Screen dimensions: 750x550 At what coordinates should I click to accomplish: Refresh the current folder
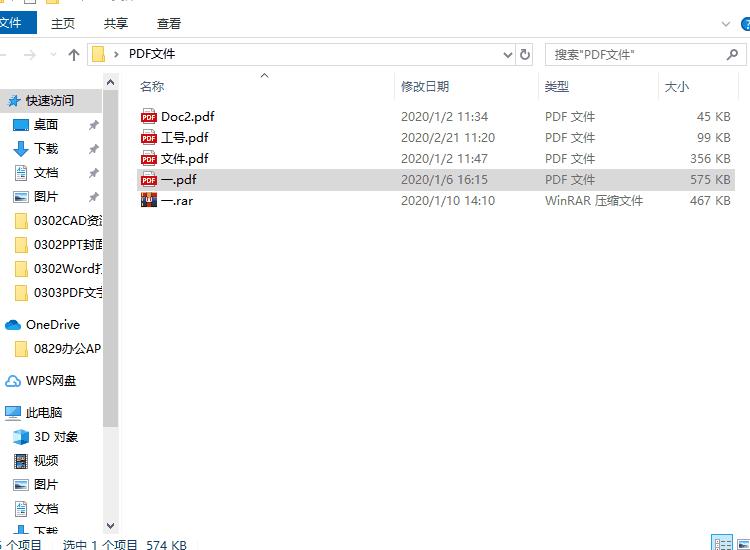click(x=525, y=55)
